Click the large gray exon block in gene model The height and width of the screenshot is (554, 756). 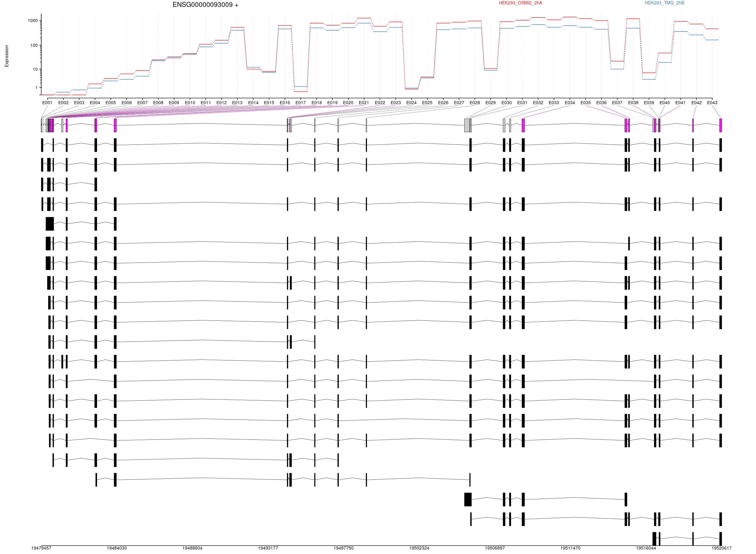[467, 125]
